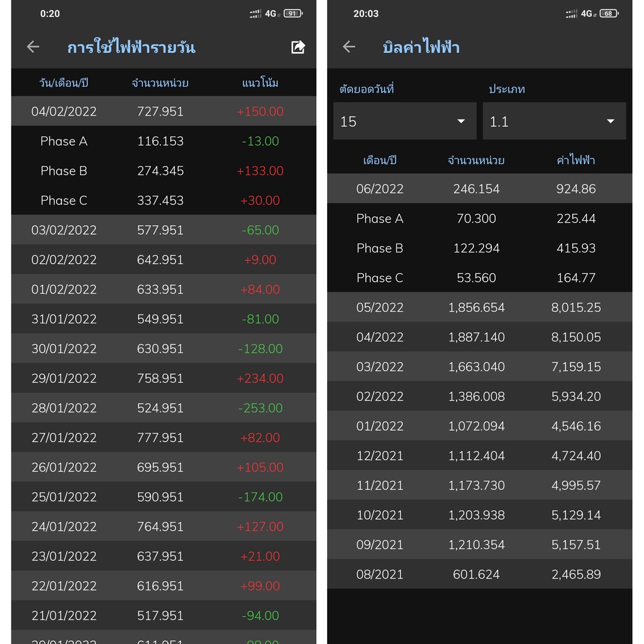The image size is (644, 644).
Task: Tap battery indicator showing 68
Action: [x=608, y=13]
